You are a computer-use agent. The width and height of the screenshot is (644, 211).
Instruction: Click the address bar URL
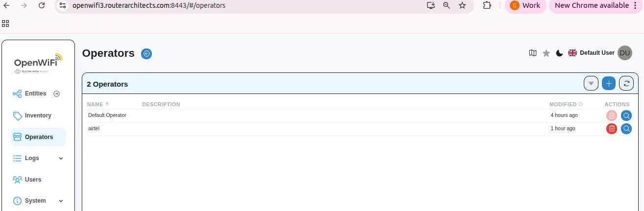pyautogui.click(x=149, y=5)
